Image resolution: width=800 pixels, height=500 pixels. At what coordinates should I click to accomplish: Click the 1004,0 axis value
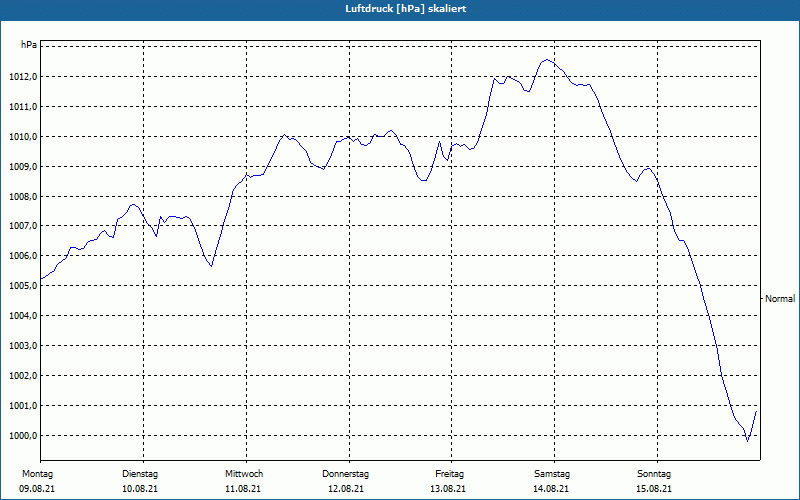click(23, 316)
